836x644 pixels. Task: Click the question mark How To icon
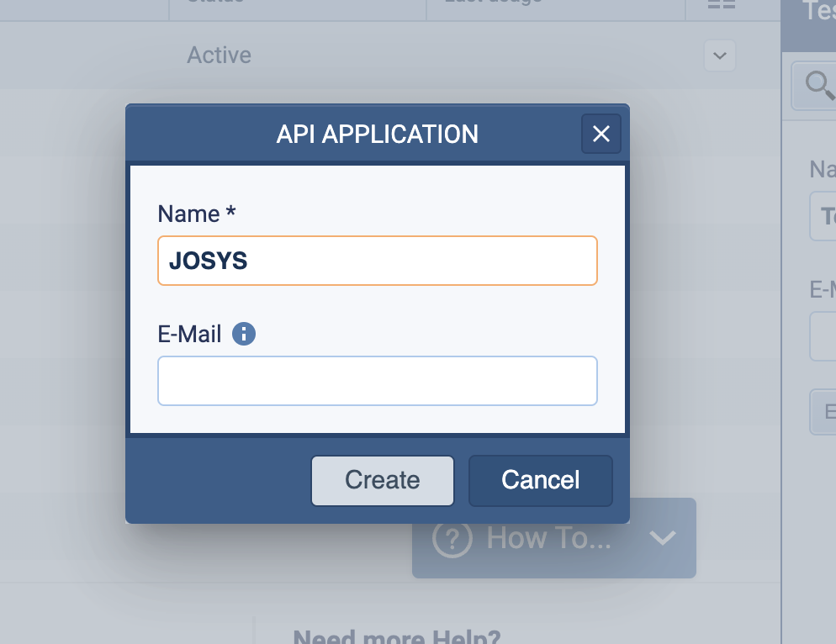[x=452, y=538]
